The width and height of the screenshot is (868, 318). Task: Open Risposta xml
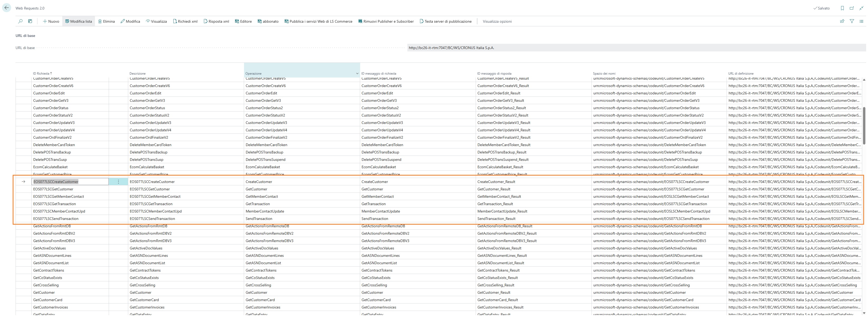pos(216,21)
